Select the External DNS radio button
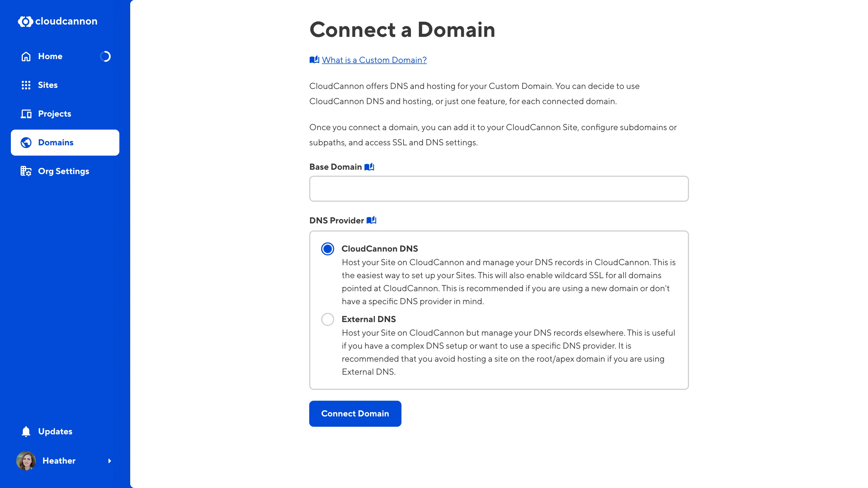This screenshot has width=868, height=488. [x=327, y=319]
